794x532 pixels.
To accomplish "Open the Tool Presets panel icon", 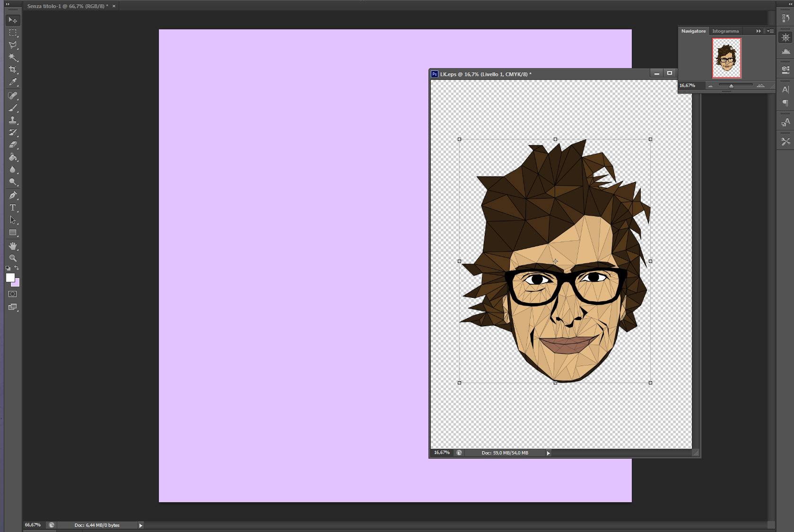I will (785, 141).
